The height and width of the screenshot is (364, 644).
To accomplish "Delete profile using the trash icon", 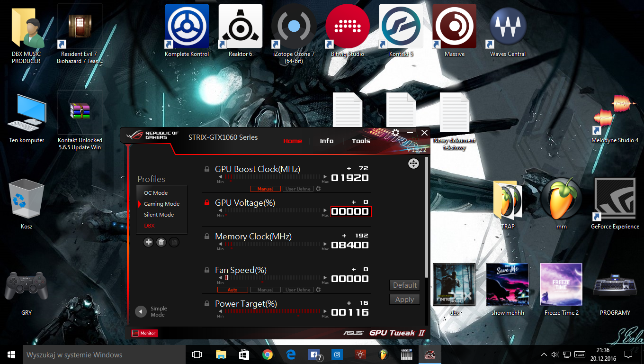I will (161, 242).
